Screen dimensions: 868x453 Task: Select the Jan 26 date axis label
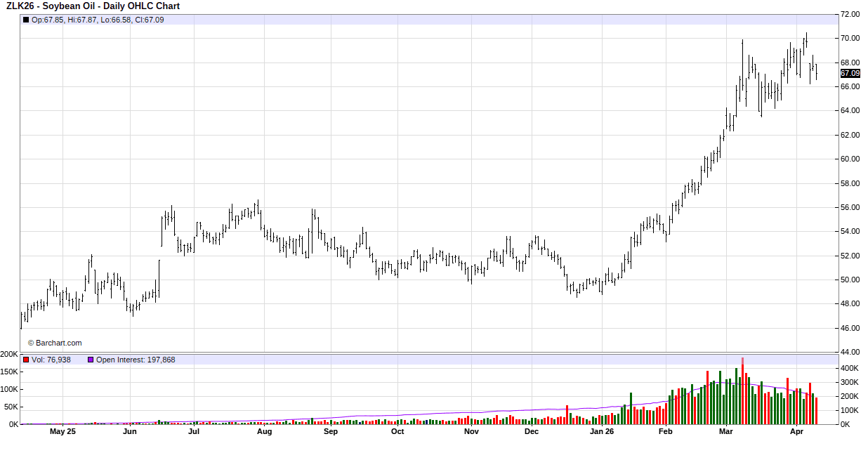602,431
